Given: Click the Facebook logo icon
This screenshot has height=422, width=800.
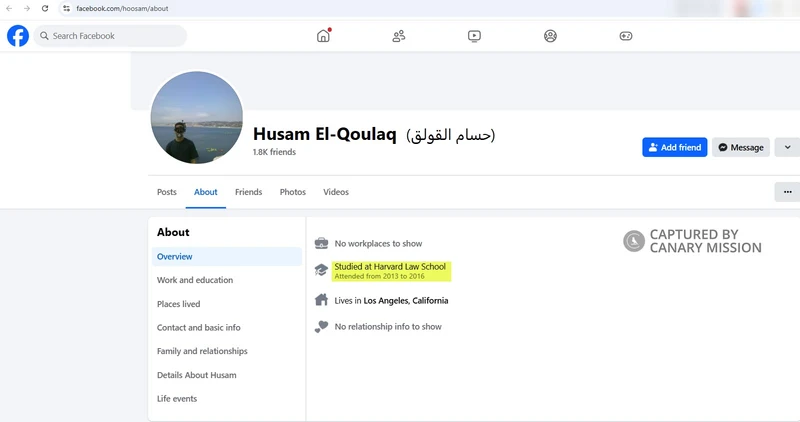Looking at the screenshot, I should click(18, 36).
